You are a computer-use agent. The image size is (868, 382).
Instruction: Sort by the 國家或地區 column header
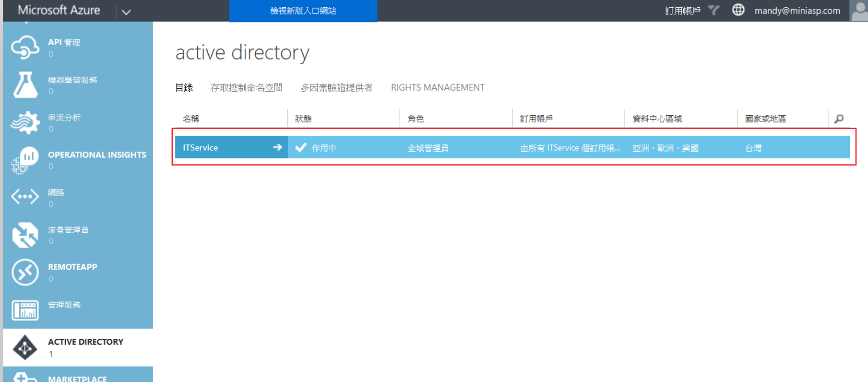coord(765,119)
